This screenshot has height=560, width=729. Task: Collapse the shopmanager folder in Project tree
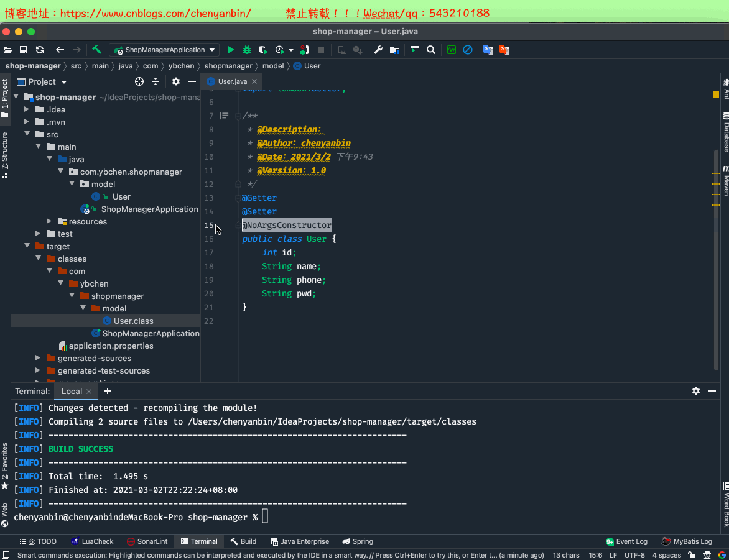coord(72,296)
